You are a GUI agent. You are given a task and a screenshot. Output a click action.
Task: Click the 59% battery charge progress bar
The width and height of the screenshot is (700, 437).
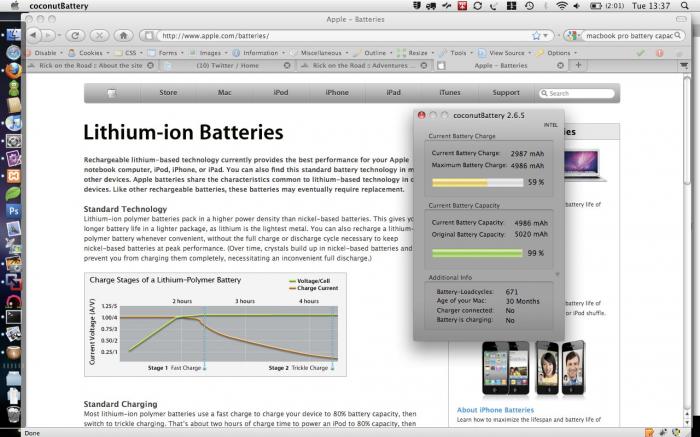pyautogui.click(x=477, y=182)
